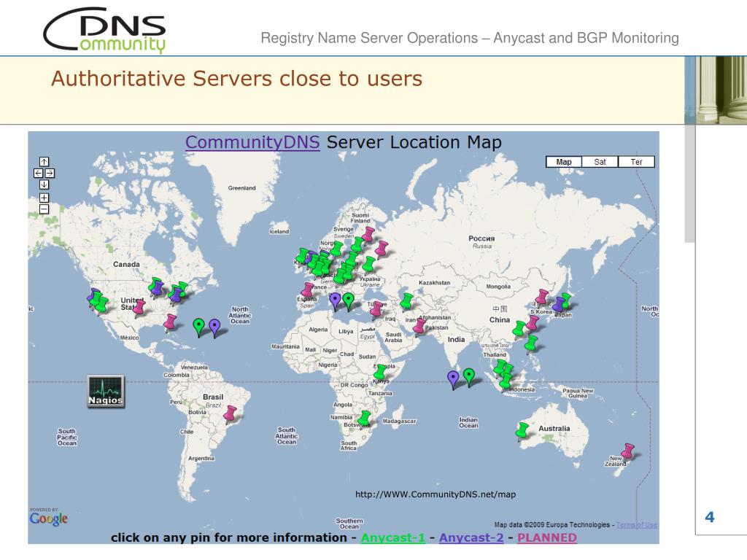Click the green marker in Indian Ocean
This screenshot has height=560, width=747.
click(469, 377)
